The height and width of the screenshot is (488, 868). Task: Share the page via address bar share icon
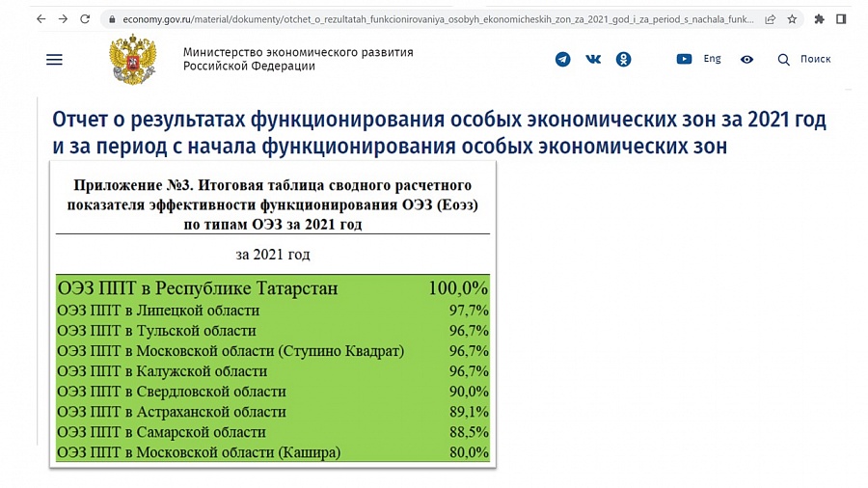click(x=770, y=19)
